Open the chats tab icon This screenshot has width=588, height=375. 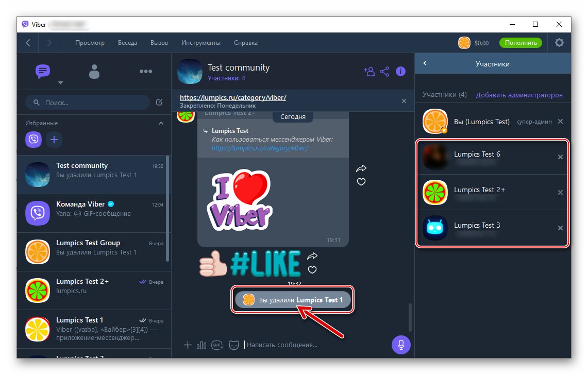pos(42,71)
